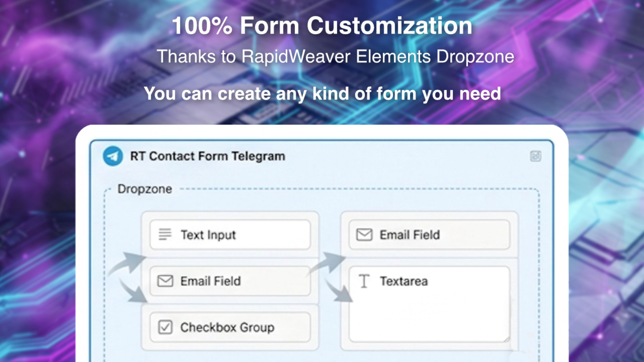
Task: Select the Checkbox Group block
Action: (x=230, y=327)
